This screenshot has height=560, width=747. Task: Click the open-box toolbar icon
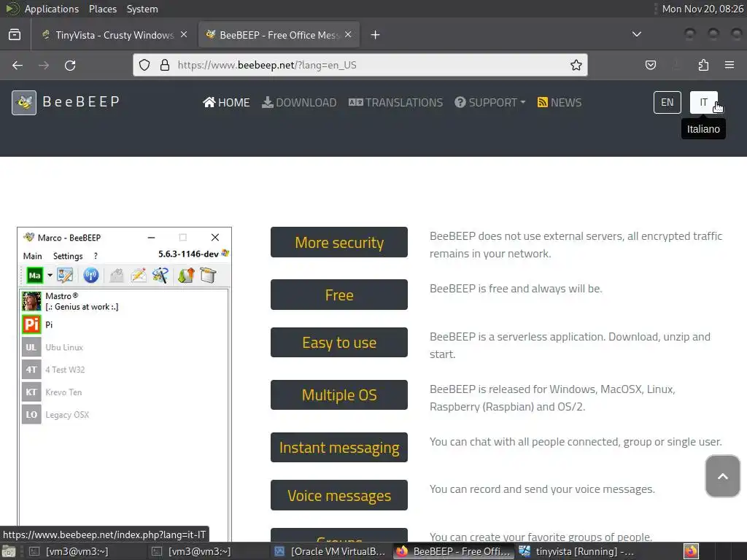pyautogui.click(x=208, y=275)
